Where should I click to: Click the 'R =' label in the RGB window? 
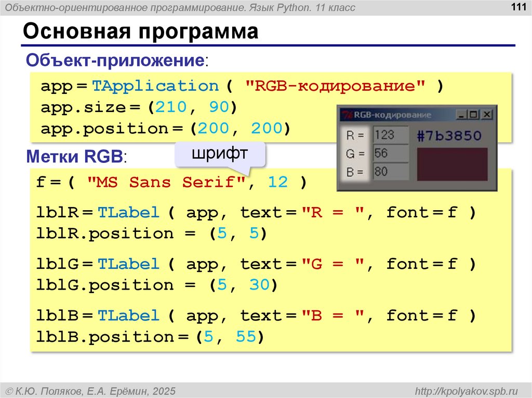(x=355, y=135)
